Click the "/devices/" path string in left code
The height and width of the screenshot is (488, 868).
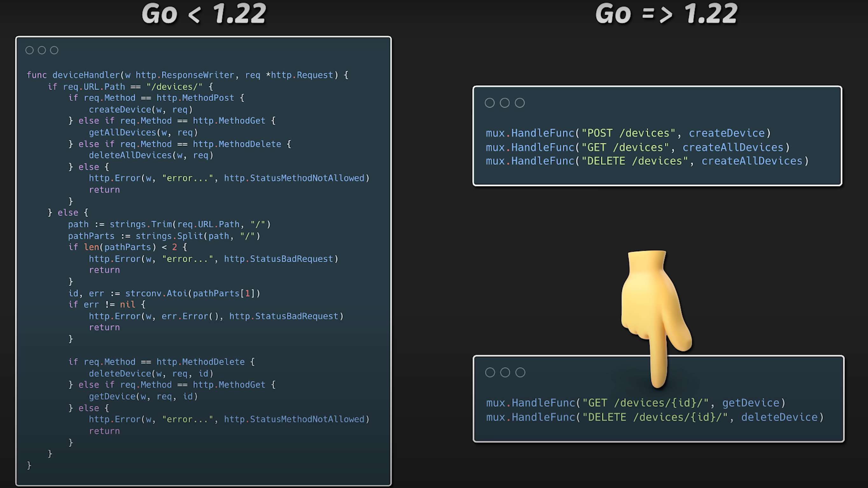174,87
